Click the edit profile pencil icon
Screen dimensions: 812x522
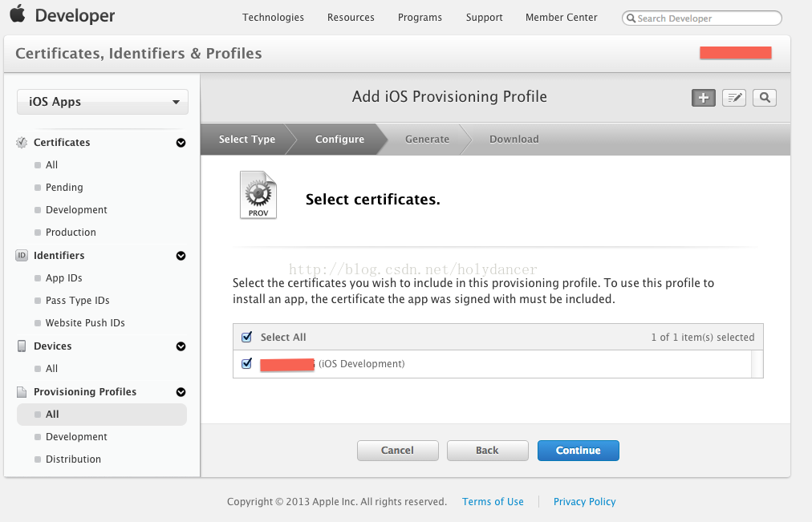point(734,98)
